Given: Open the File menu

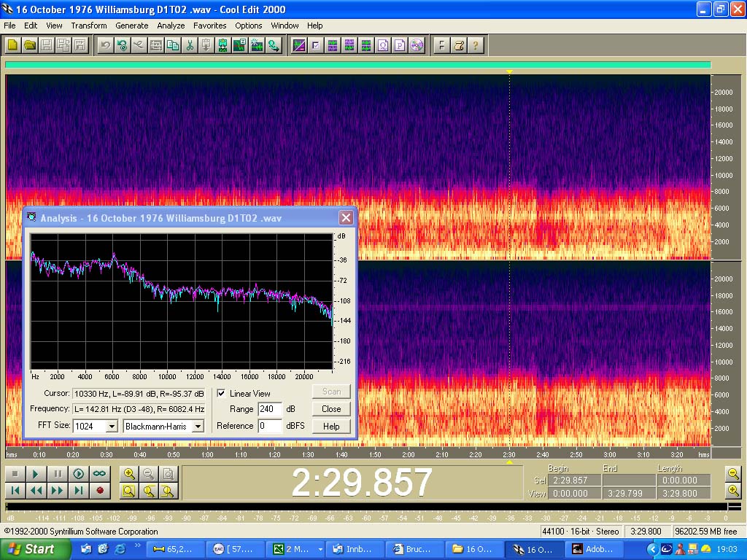Looking at the screenshot, I should point(9,26).
